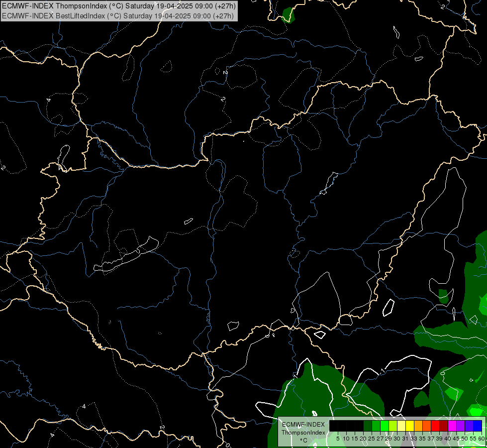Select the bright green 27–29 legend swatch

tap(385, 426)
